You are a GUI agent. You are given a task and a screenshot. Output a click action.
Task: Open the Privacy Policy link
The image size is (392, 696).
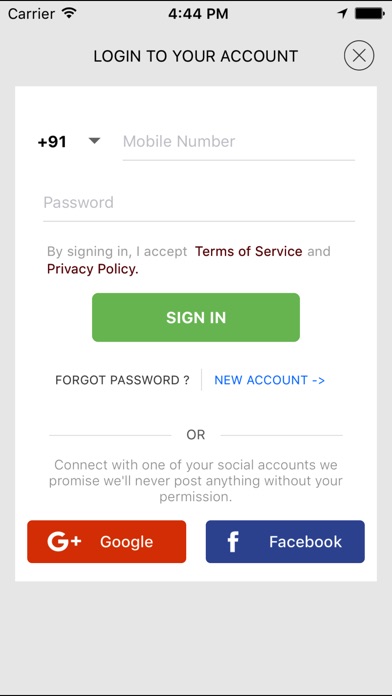(x=93, y=269)
